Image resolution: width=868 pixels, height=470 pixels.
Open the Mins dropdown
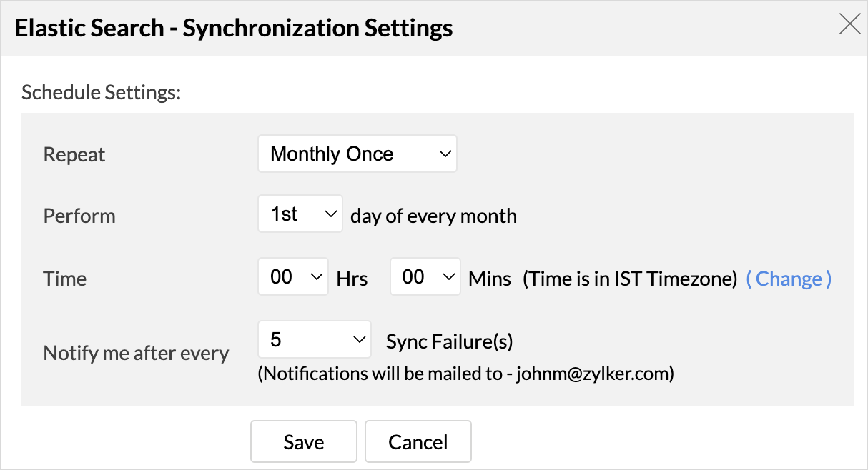click(425, 276)
